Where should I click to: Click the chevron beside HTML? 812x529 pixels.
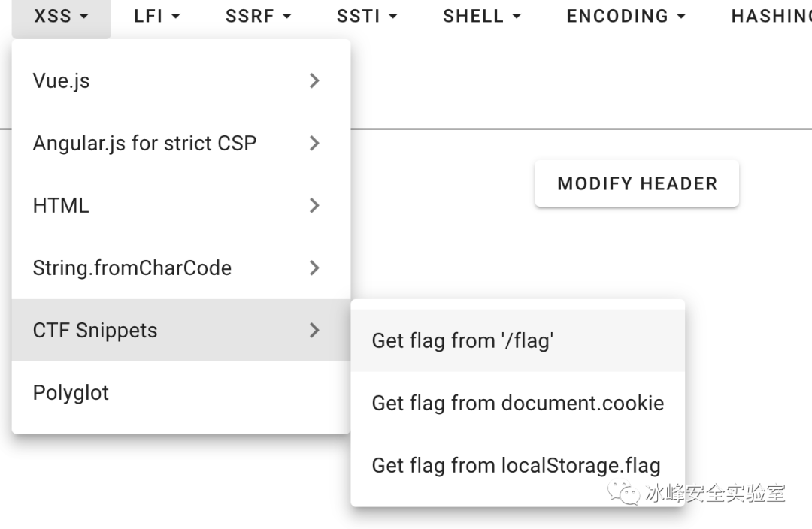pos(314,205)
